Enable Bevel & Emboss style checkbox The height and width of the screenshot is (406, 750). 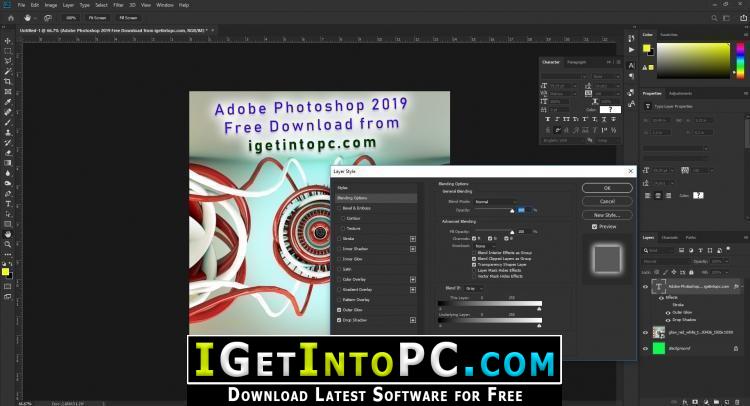point(339,208)
